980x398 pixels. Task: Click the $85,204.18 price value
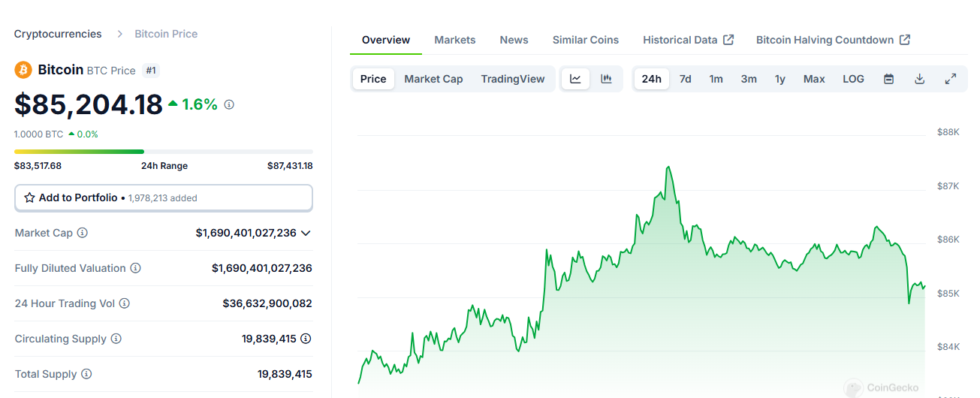(89, 104)
